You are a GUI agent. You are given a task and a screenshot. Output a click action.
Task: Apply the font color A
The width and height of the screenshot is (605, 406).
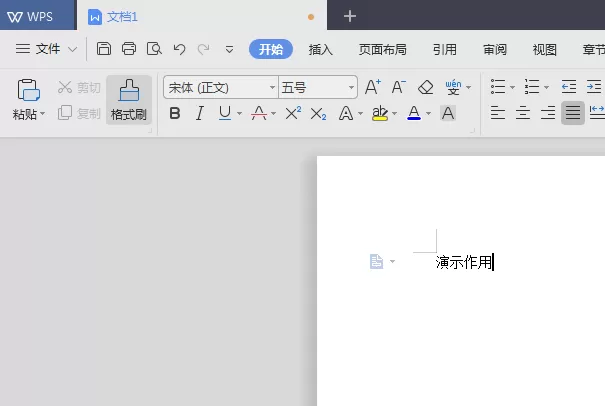414,113
